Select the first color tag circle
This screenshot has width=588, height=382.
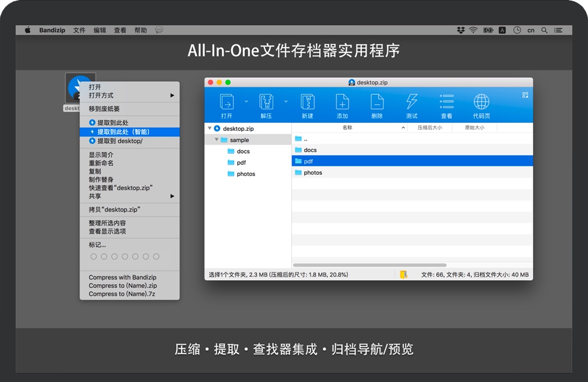point(93,257)
